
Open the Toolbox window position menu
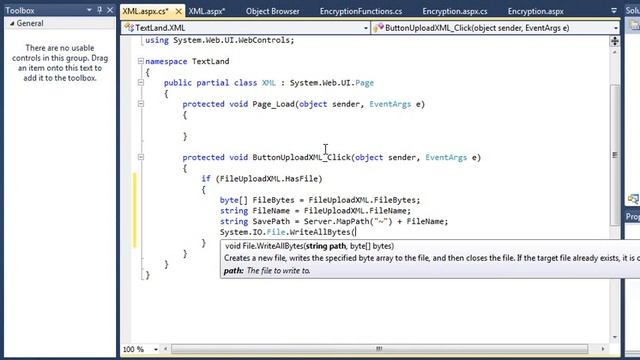(89, 10)
